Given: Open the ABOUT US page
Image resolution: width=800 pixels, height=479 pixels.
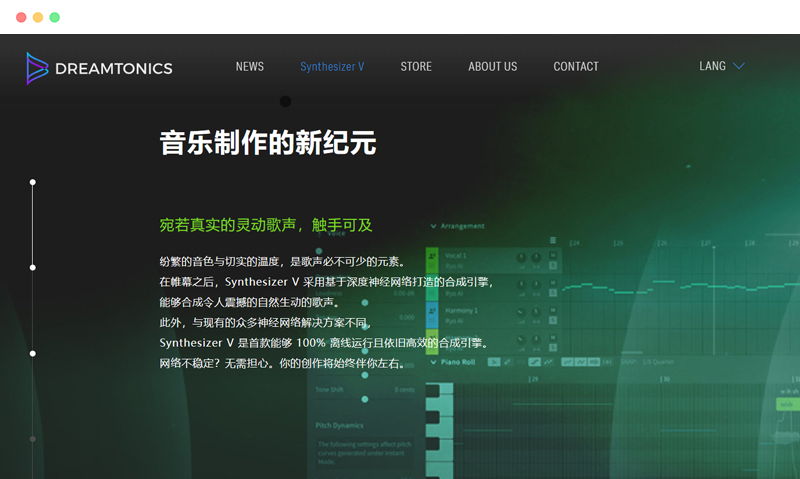Looking at the screenshot, I should (492, 67).
